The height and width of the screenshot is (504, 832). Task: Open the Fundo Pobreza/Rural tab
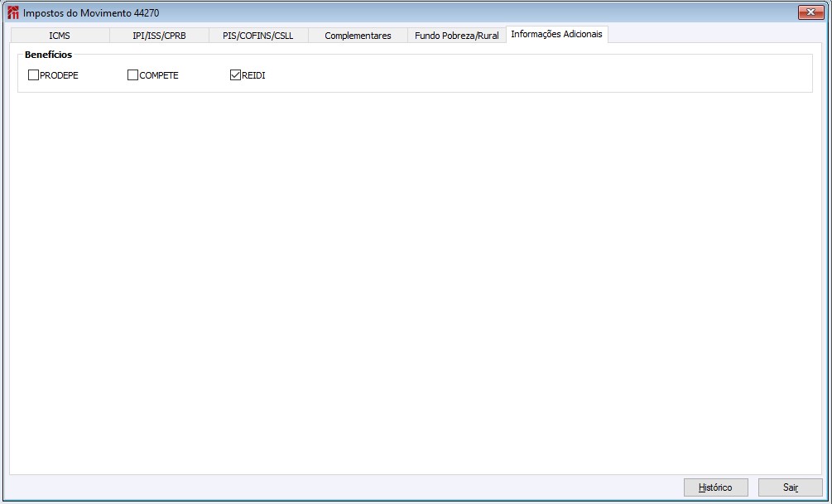[457, 36]
